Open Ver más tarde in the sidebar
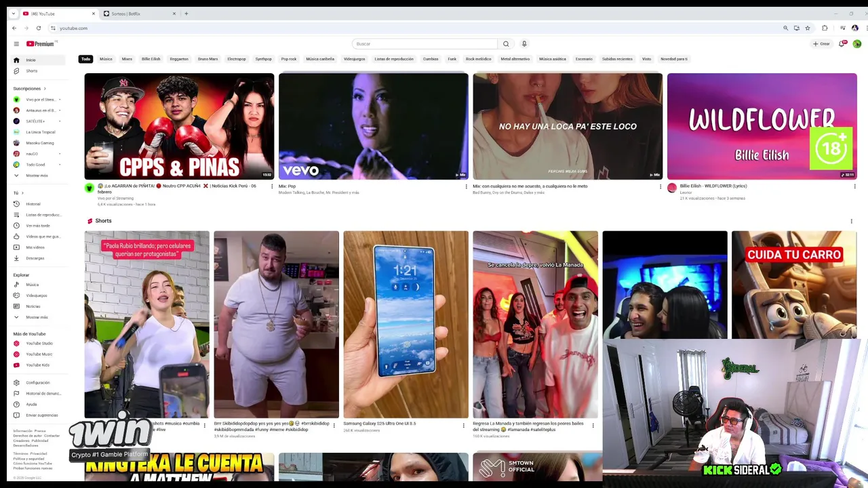Viewport: 868px width, 488px height. [38, 226]
